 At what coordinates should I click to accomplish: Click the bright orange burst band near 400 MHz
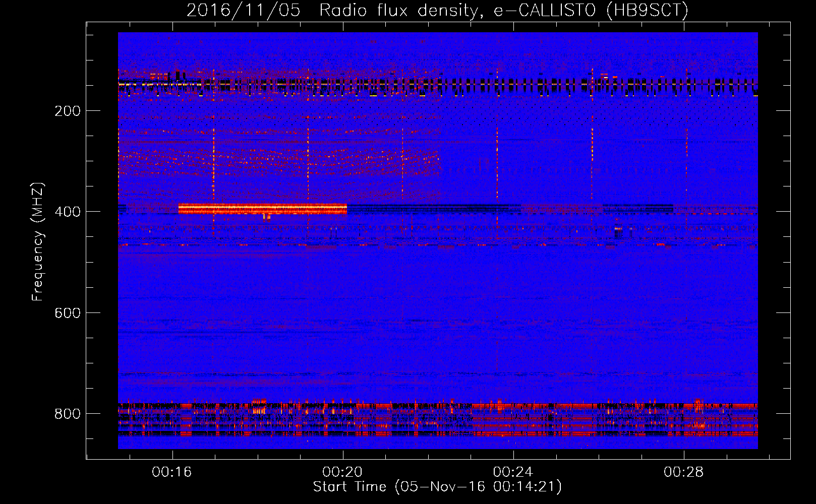tap(262, 209)
